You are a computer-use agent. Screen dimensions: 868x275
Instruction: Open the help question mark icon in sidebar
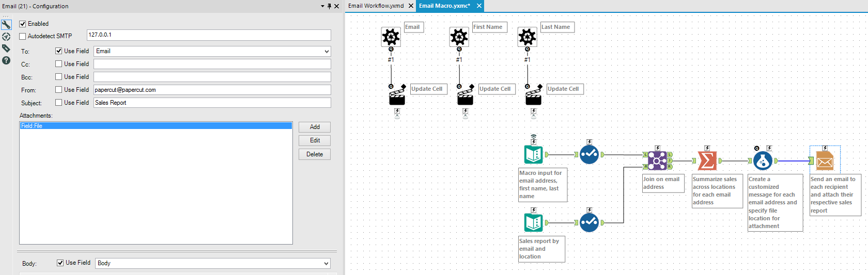(x=6, y=60)
